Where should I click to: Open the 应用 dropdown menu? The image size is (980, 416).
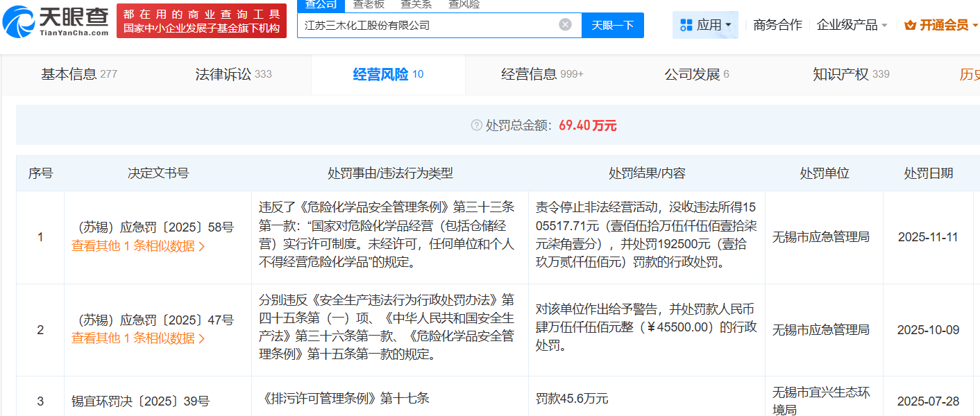[x=705, y=25]
